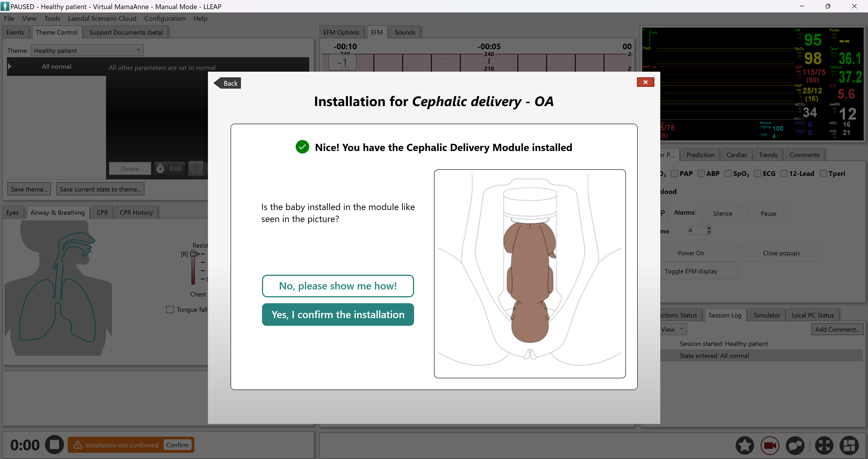Start video recording with the red camera icon
Screen dimensions: 868x459
pyautogui.click(x=770, y=445)
